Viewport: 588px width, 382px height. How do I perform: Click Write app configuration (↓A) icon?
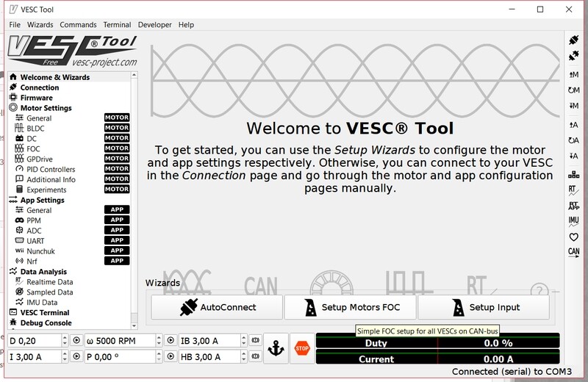(573, 156)
